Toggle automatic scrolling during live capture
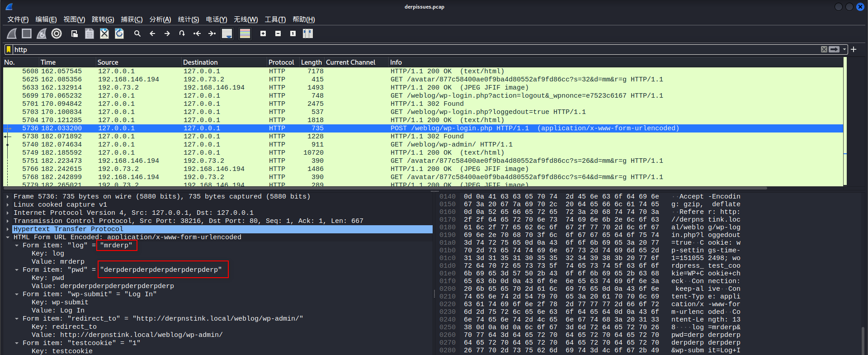Screen dimensions: 868x355 pos(227,33)
